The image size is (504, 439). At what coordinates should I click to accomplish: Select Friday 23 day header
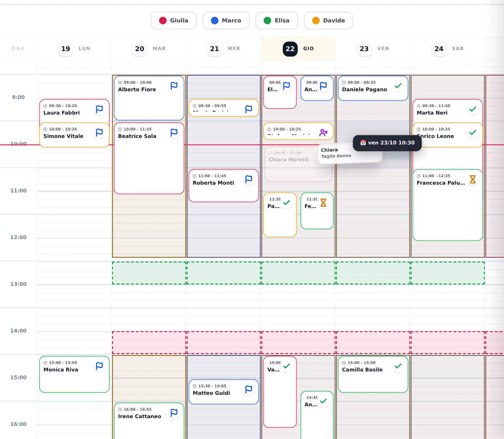pos(373,49)
